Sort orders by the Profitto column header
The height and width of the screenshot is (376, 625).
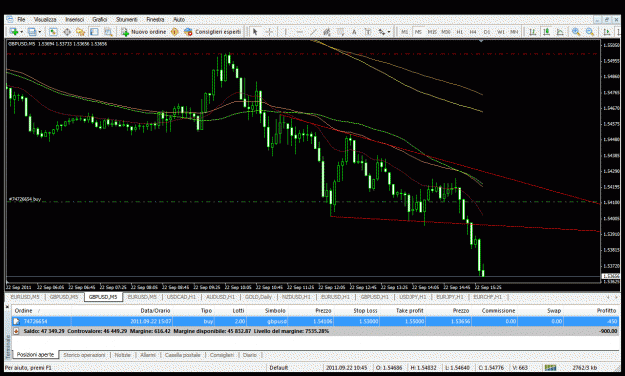click(x=607, y=311)
